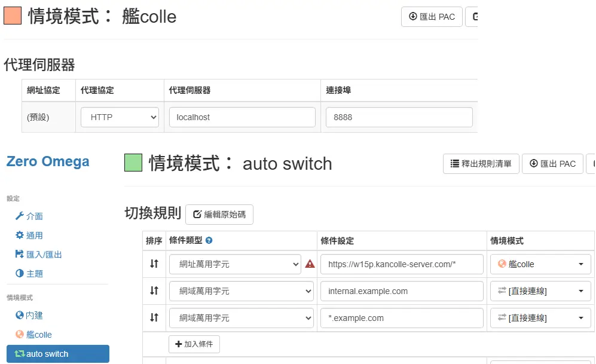Open profile dropdown for *.example.com rule

[x=540, y=318]
